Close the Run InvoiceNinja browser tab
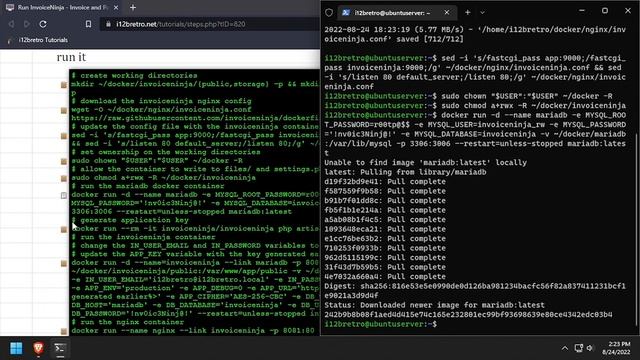The width and height of the screenshot is (640, 360). (x=116, y=7)
